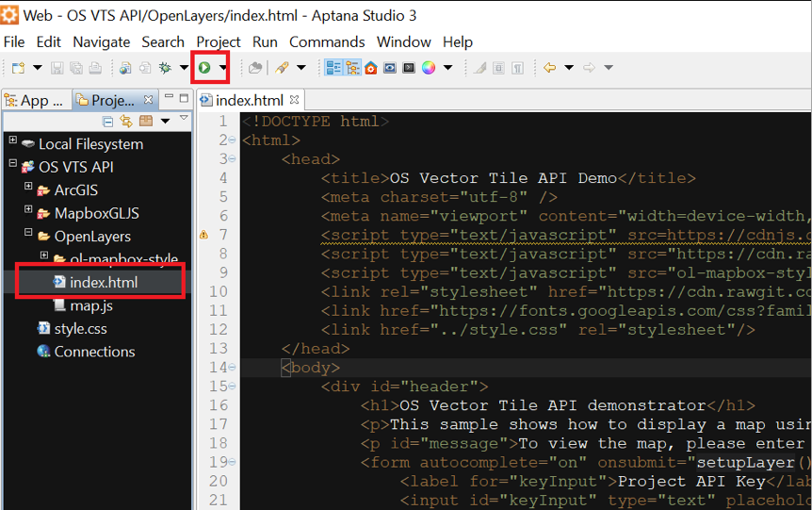The height and width of the screenshot is (510, 812).
Task: Click the Save All toolbar icon
Action: pyautogui.click(x=76, y=68)
